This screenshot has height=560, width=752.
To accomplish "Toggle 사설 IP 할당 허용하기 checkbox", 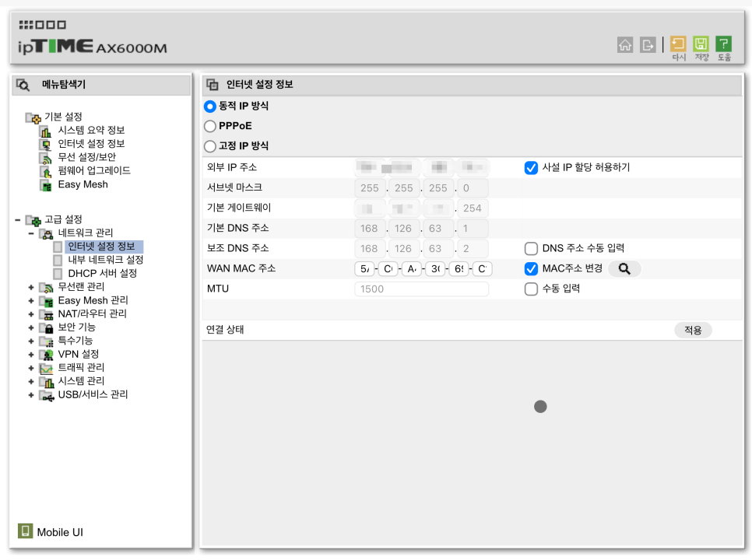I will click(531, 168).
